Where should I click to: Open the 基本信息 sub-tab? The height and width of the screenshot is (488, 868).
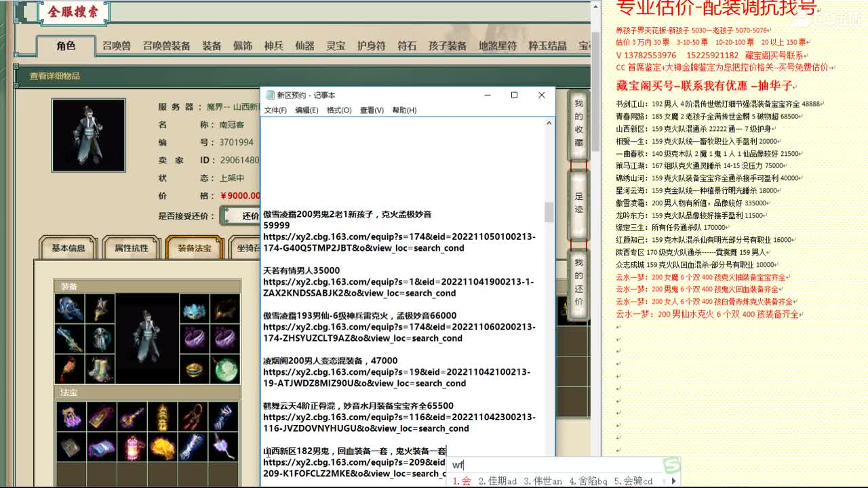(68, 247)
